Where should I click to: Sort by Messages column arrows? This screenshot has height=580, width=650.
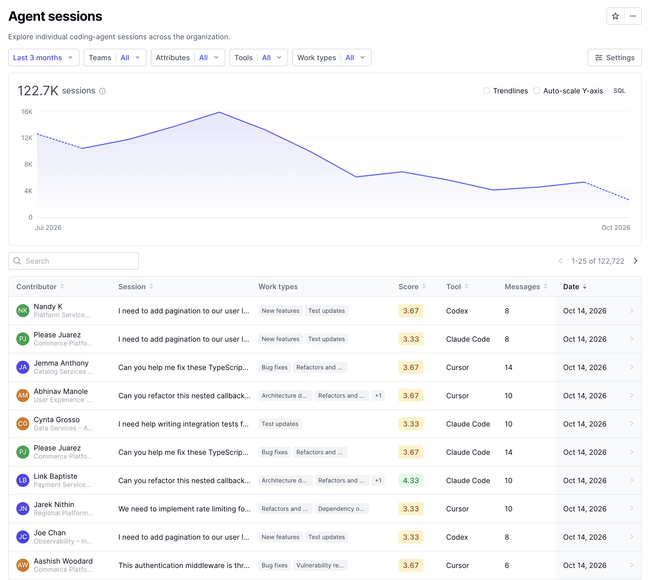point(546,286)
